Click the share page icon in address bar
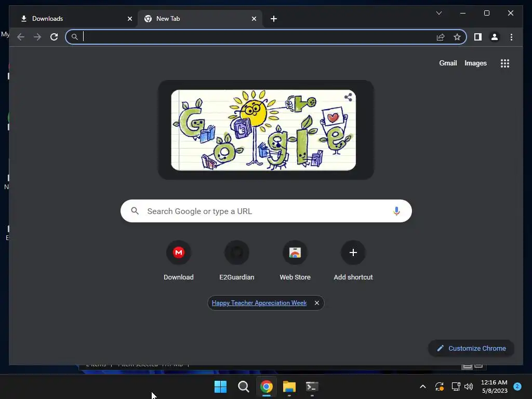Screen dimensions: 532x399 pyautogui.click(x=441, y=37)
